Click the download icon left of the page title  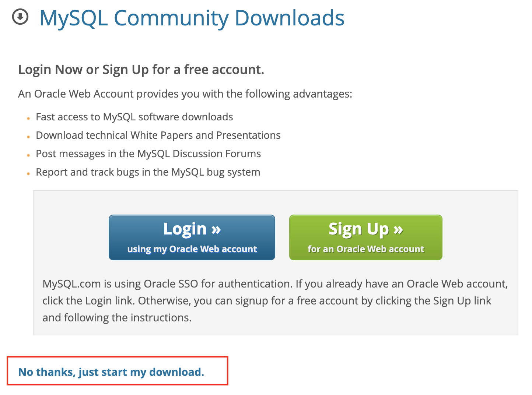pyautogui.click(x=20, y=17)
